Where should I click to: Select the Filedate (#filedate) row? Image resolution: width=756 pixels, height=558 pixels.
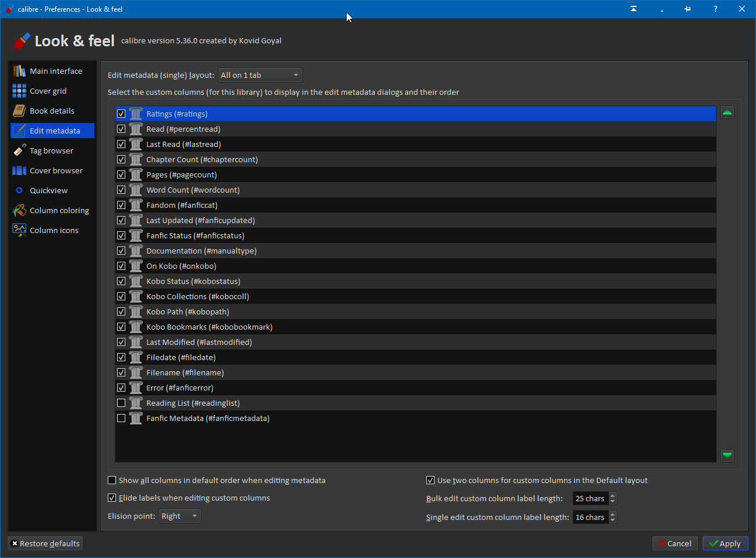(416, 357)
